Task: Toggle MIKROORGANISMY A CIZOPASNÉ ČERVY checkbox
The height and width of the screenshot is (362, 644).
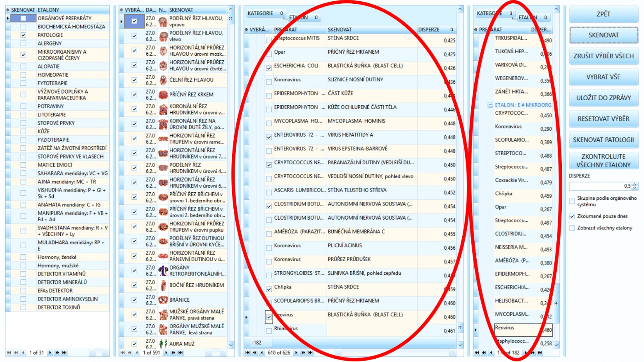Action: (x=23, y=55)
